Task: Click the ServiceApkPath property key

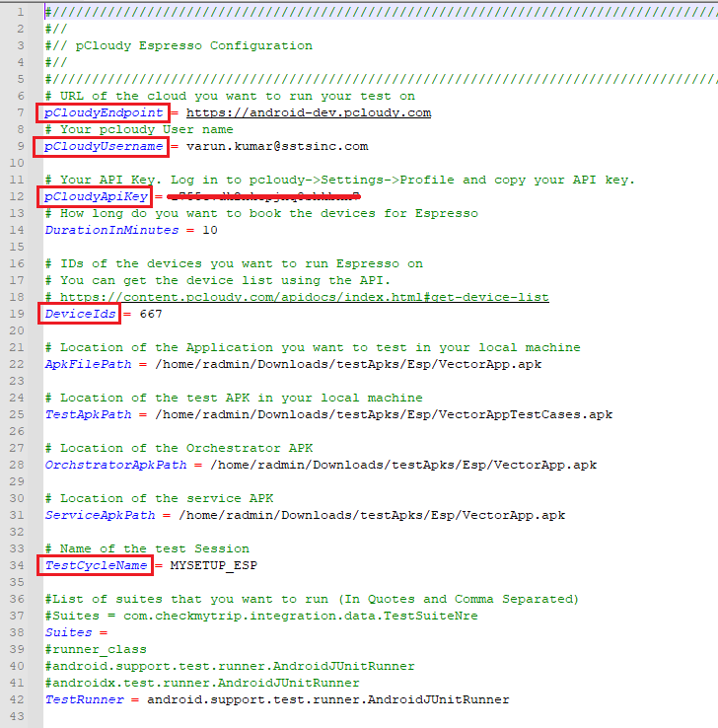Action: (x=100, y=515)
